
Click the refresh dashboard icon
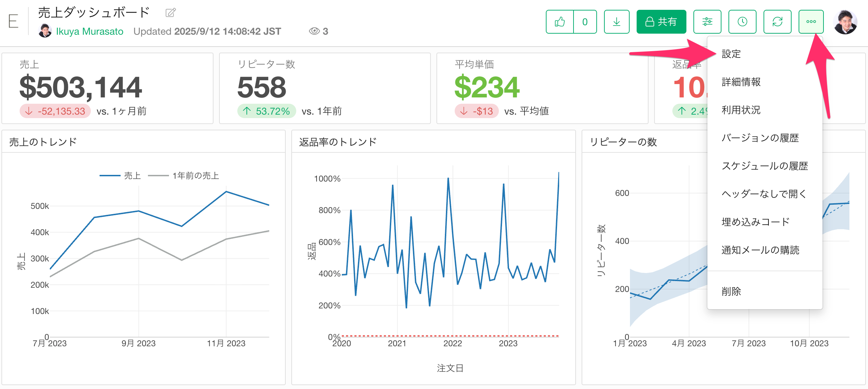coord(777,22)
